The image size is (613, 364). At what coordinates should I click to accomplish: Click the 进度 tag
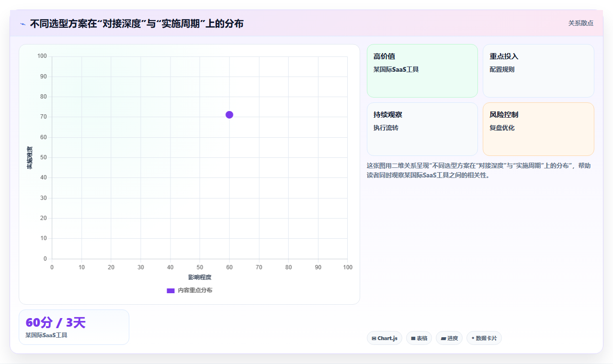(x=449, y=338)
